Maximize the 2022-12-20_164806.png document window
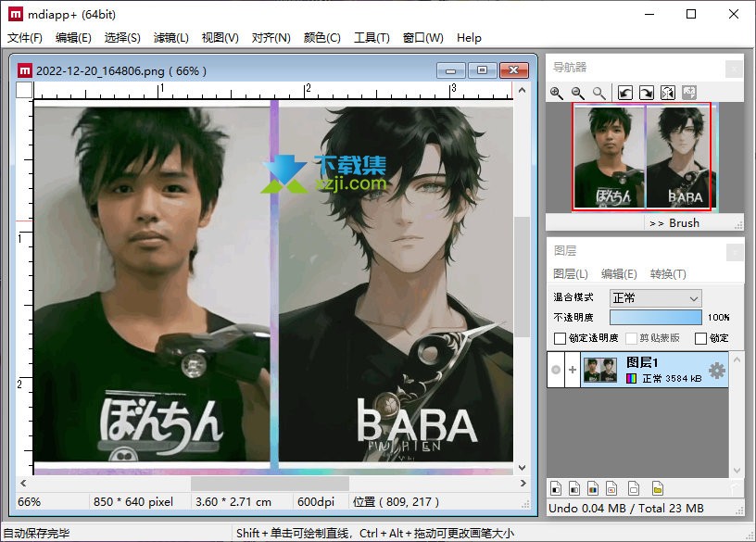 coord(482,70)
